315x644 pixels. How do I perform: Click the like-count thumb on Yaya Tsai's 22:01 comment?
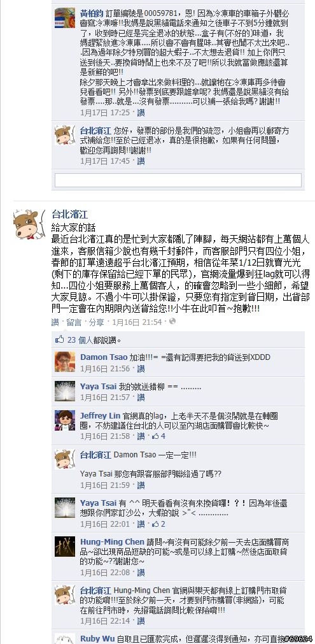(x=155, y=524)
